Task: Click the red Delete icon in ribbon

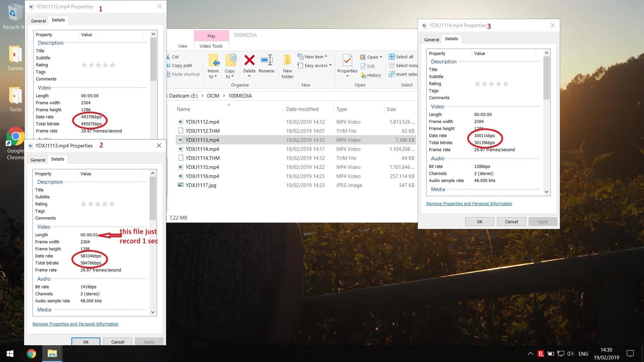Action: pos(249,60)
